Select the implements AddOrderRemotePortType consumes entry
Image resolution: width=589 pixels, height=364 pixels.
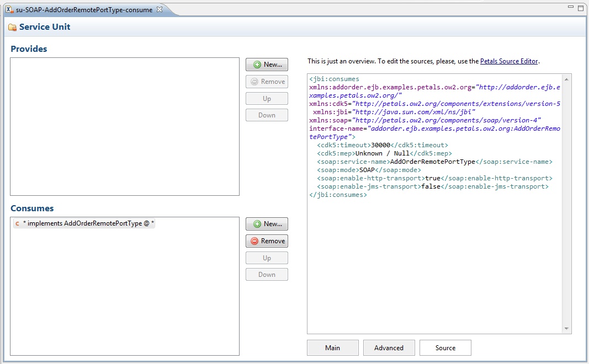(88, 223)
